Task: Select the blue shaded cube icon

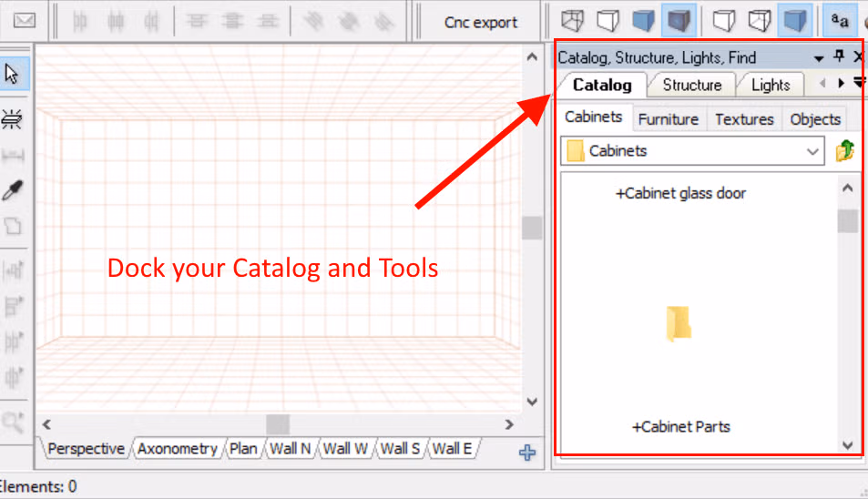Action: (x=643, y=21)
